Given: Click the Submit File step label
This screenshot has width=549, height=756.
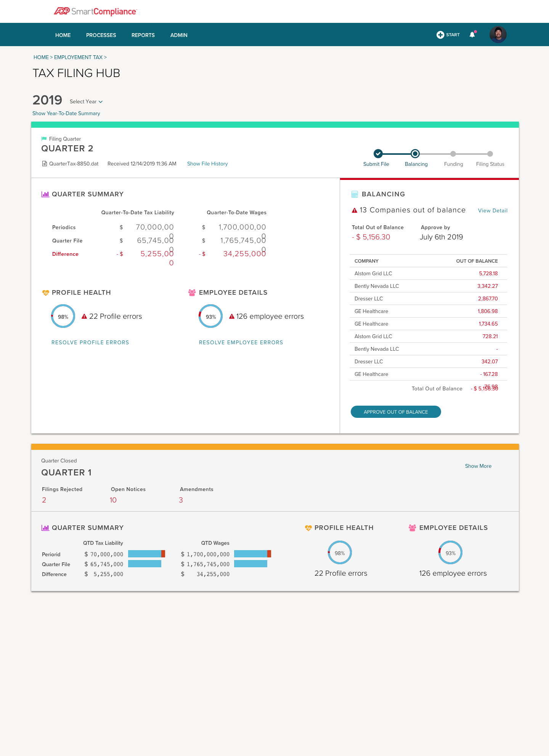Looking at the screenshot, I should [x=376, y=164].
